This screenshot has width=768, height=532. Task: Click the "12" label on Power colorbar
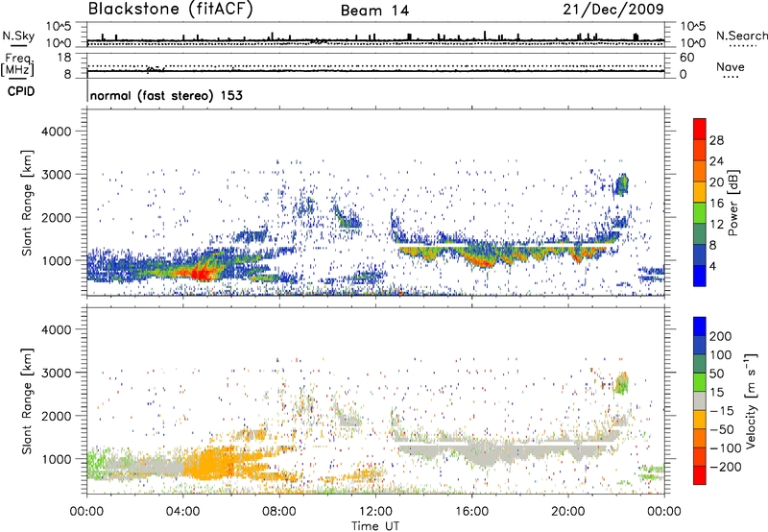(716, 225)
